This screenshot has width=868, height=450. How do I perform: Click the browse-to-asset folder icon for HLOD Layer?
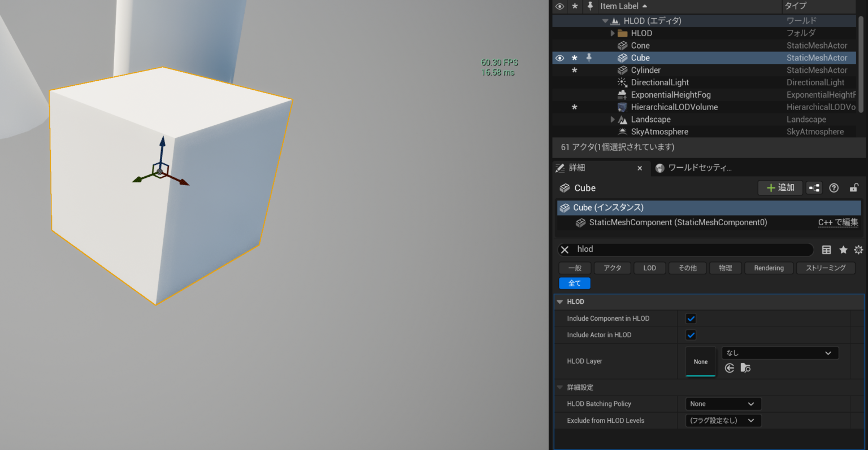point(745,368)
